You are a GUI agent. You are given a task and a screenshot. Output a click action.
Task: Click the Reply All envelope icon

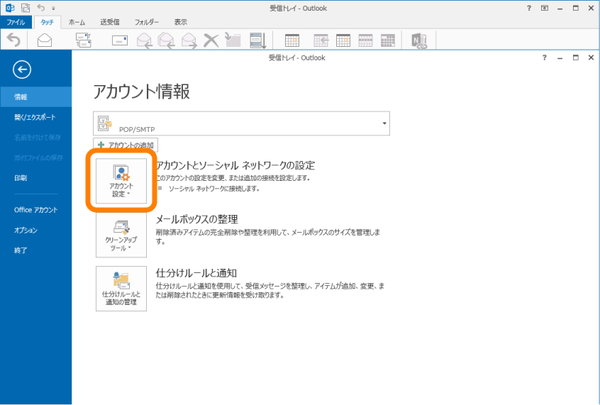(166, 40)
